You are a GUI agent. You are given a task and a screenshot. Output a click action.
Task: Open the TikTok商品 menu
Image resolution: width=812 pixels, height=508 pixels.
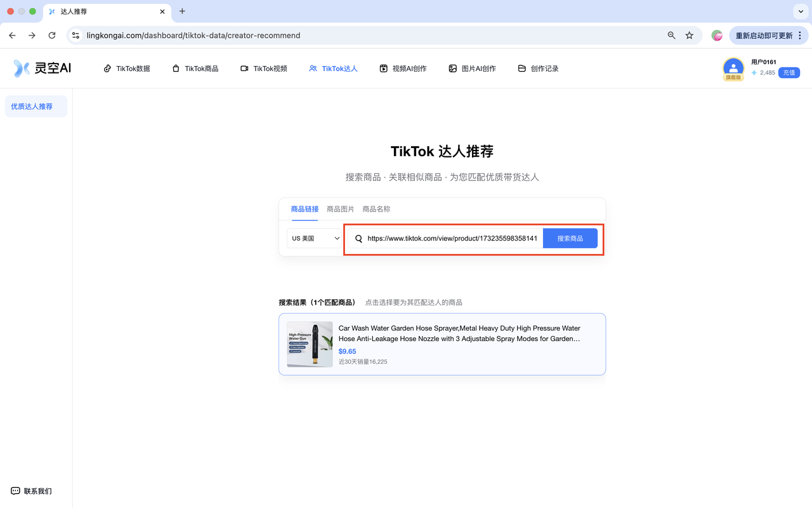pos(195,69)
